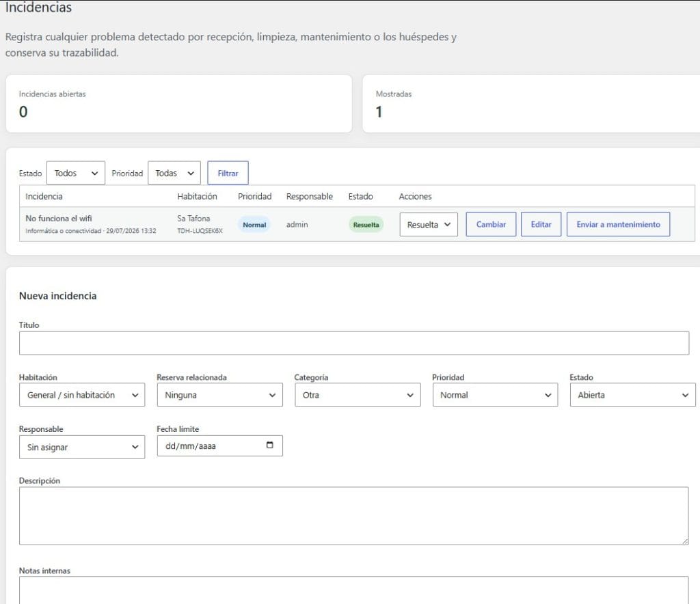Send incident with Enviar a mantenimiento
Screen dimensions: 700x604
618,224
